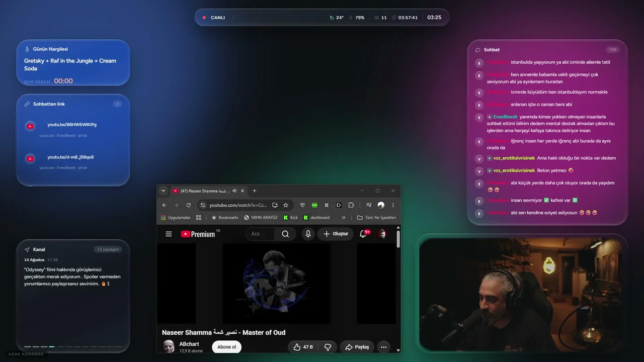
Task: Open the YAYIN ARAYÜZ bookmark
Action: pos(261,218)
